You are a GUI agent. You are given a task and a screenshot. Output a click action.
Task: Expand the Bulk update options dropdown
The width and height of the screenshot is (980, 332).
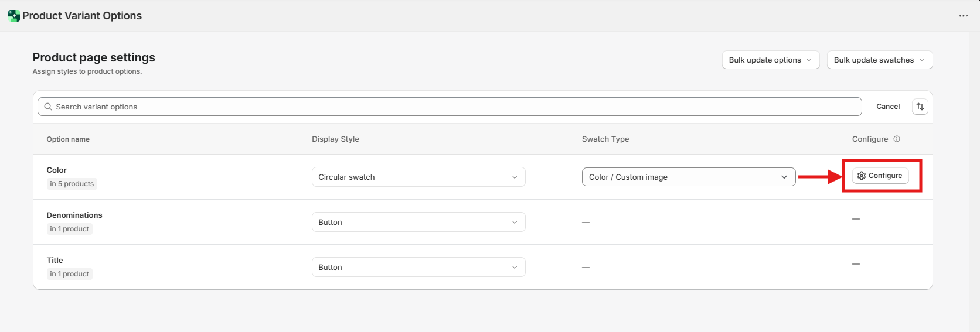point(770,60)
